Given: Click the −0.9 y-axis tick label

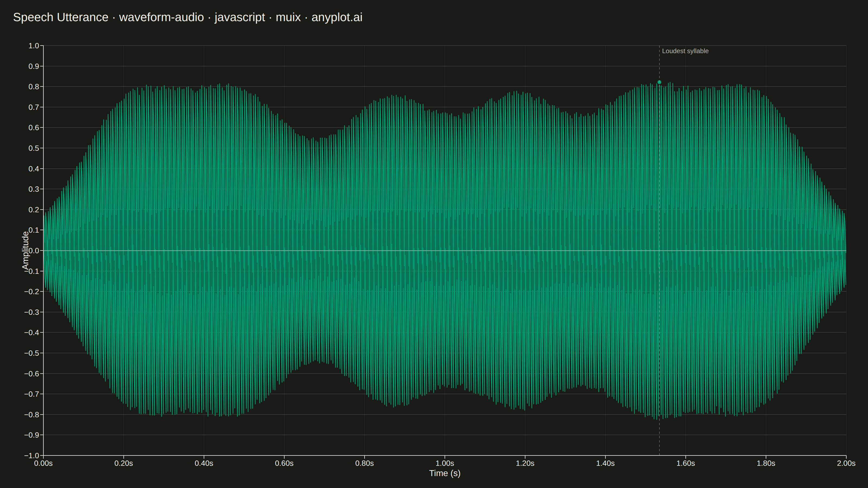Looking at the screenshot, I should (32, 435).
